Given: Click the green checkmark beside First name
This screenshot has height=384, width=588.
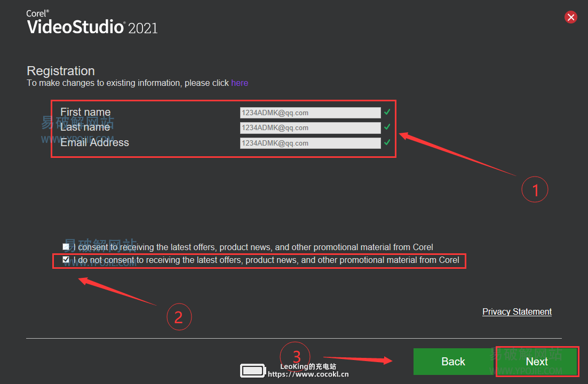Looking at the screenshot, I should [387, 112].
